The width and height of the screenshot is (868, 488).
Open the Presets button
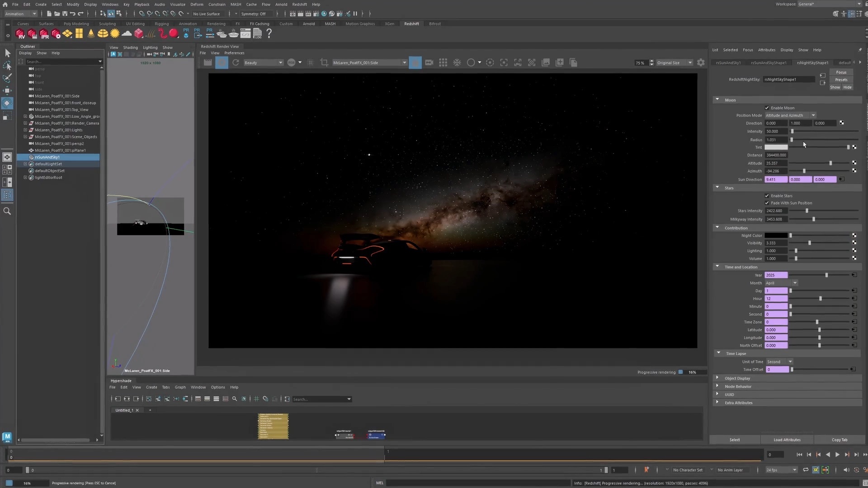pyautogui.click(x=841, y=80)
